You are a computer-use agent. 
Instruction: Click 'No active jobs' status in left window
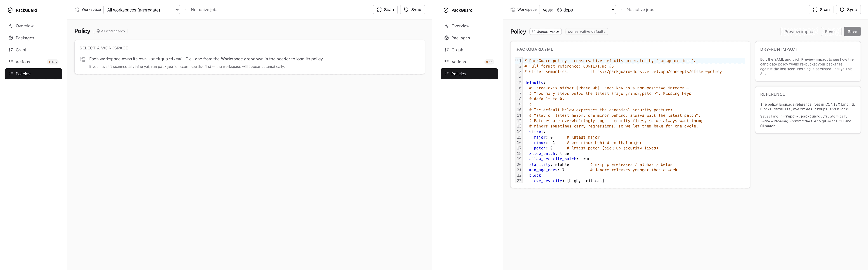pyautogui.click(x=205, y=10)
